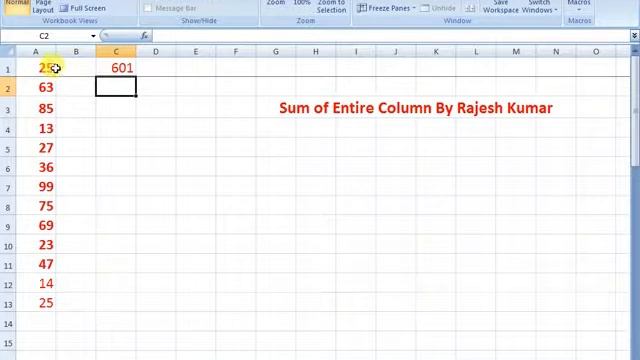The width and height of the screenshot is (640, 360).
Task: Click cell with value 69
Action: [x=36, y=225]
